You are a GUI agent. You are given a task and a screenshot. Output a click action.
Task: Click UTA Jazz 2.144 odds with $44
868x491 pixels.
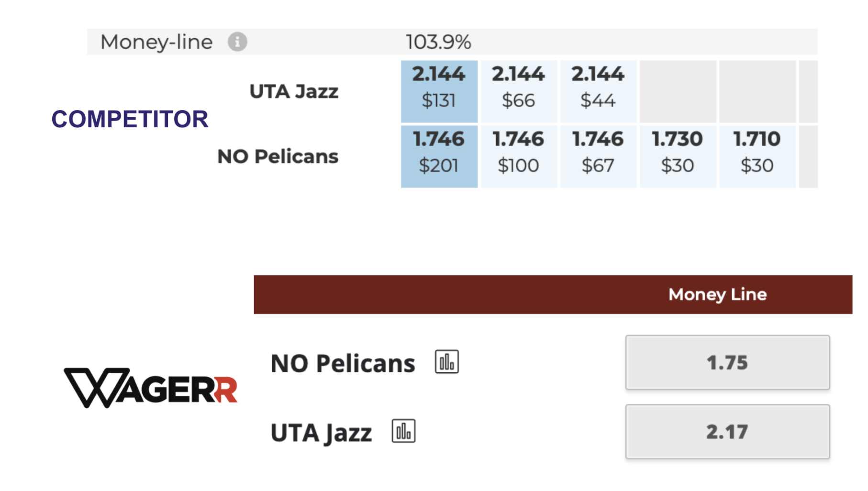pyautogui.click(x=598, y=91)
